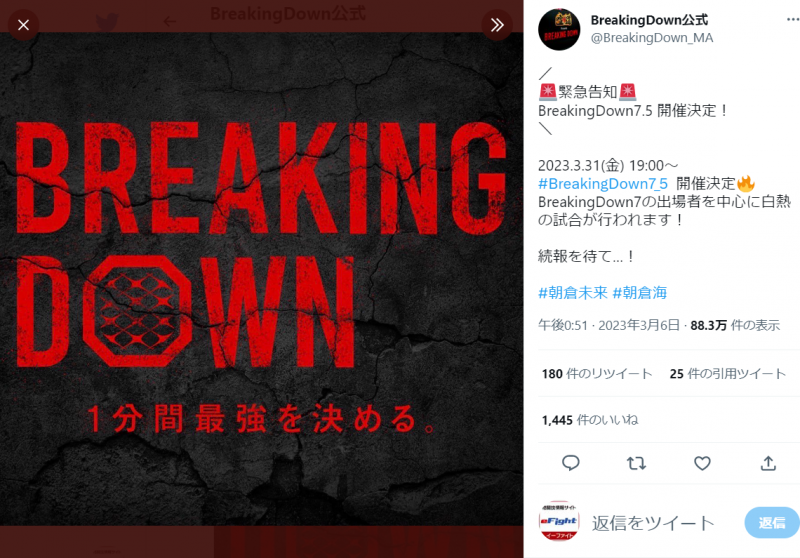The height and width of the screenshot is (558, 800).
Task: Like the tweet with heart icon
Action: click(x=702, y=463)
